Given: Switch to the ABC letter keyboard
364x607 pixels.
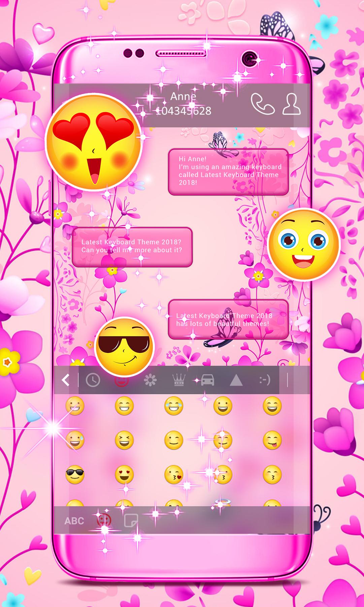Looking at the screenshot, I should tap(74, 521).
